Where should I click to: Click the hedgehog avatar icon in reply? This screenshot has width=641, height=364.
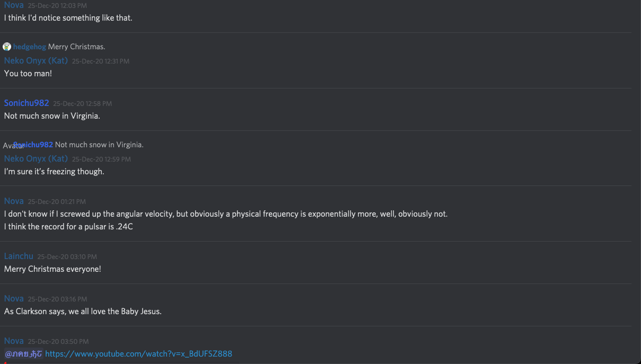pos(7,47)
